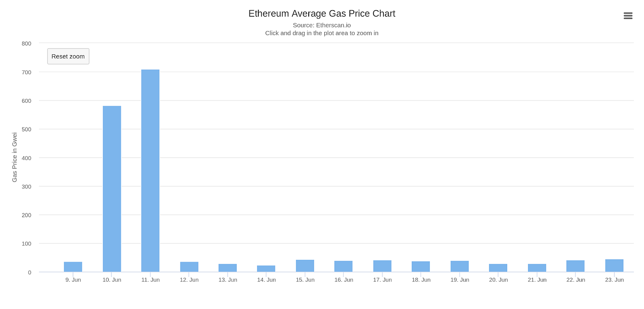
Task: Click the Reset zoom button
Action: click(x=68, y=56)
